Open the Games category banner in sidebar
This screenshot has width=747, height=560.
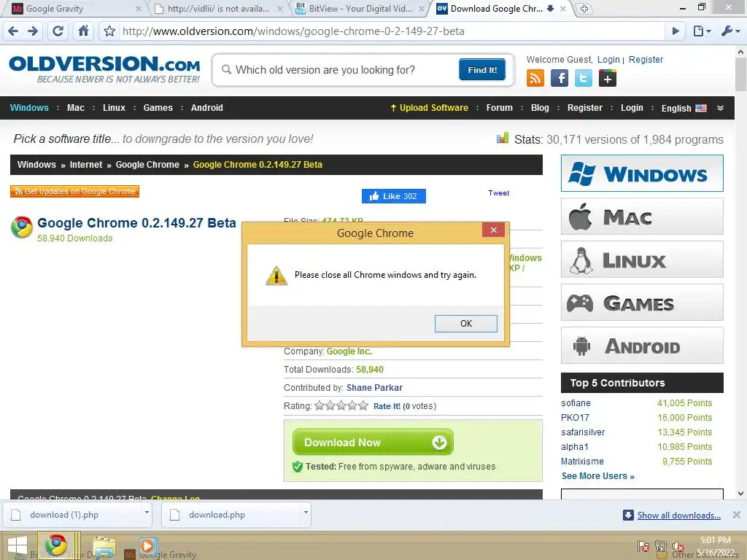pyautogui.click(x=642, y=303)
